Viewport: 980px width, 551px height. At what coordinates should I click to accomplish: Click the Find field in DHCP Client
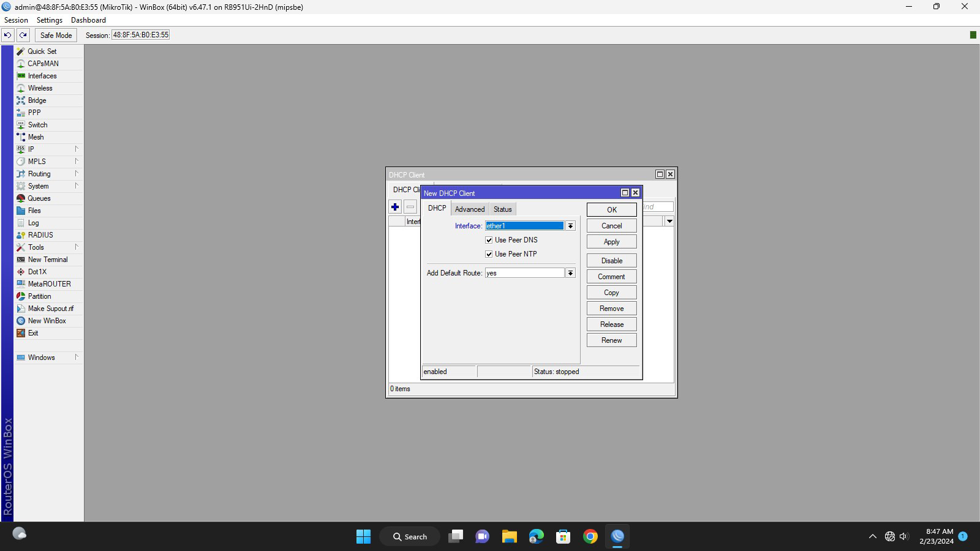click(x=658, y=207)
